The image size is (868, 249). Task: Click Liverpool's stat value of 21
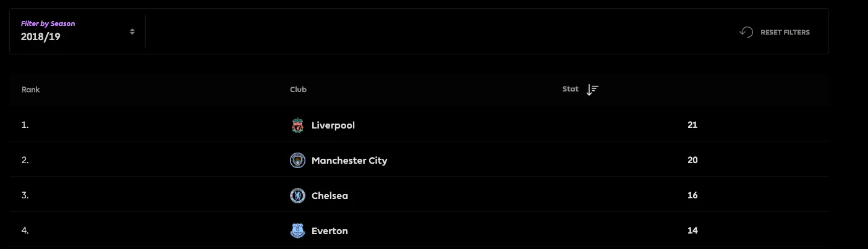coord(692,125)
